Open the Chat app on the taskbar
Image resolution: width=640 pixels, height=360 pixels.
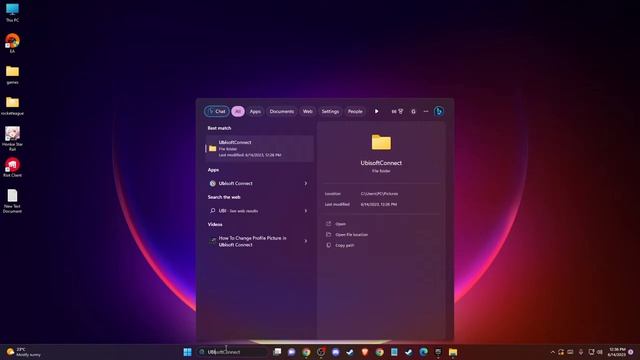click(291, 352)
